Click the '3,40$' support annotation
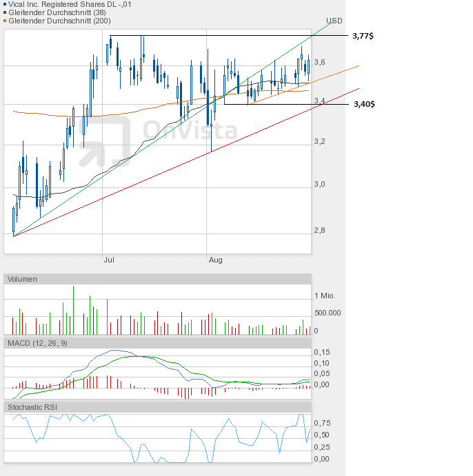The image size is (473, 476). click(x=364, y=104)
